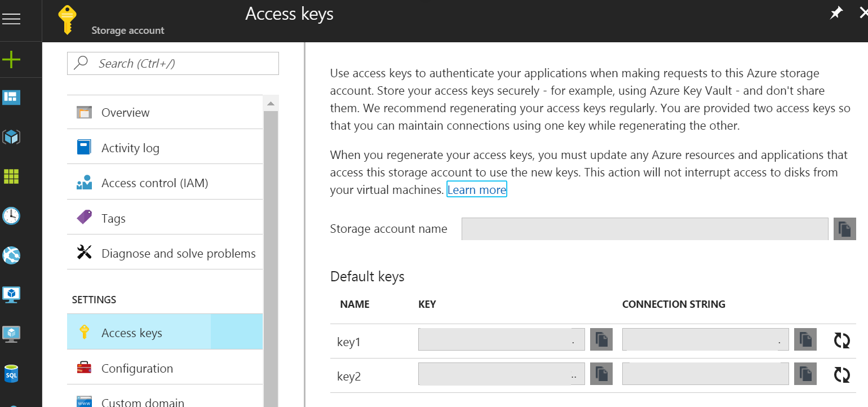Copy the storage account name
Viewport: 868px width, 407px height.
(x=844, y=229)
